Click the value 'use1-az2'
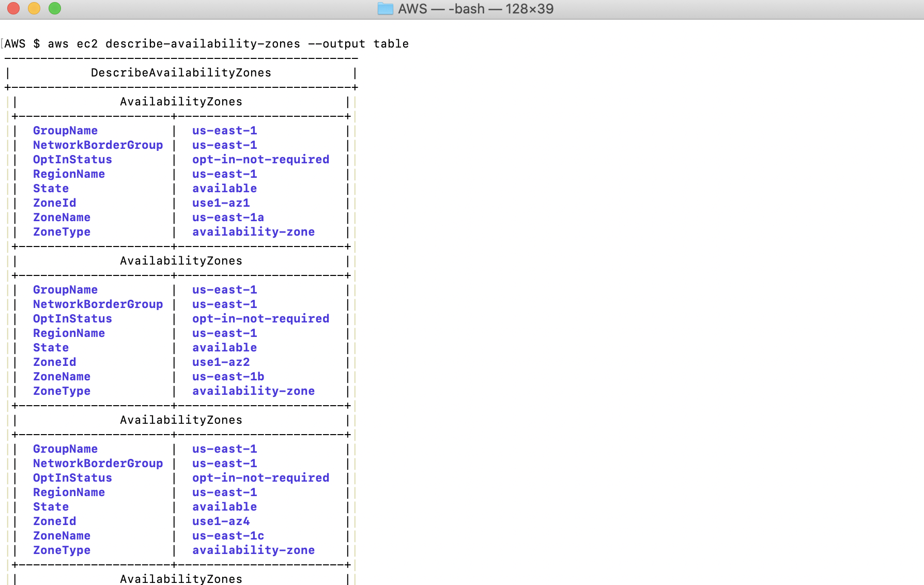The image size is (924, 585). (221, 362)
